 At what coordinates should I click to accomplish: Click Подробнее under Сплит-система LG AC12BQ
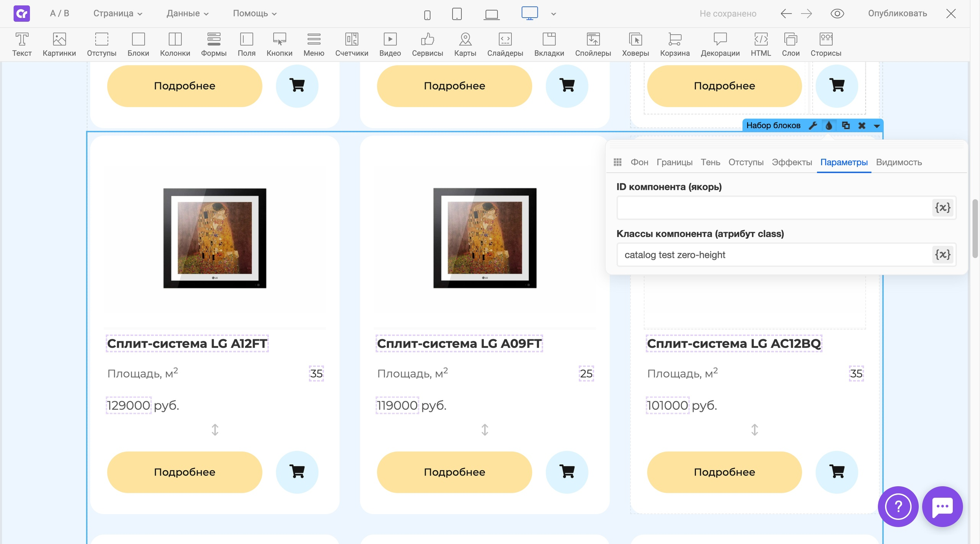pyautogui.click(x=724, y=472)
